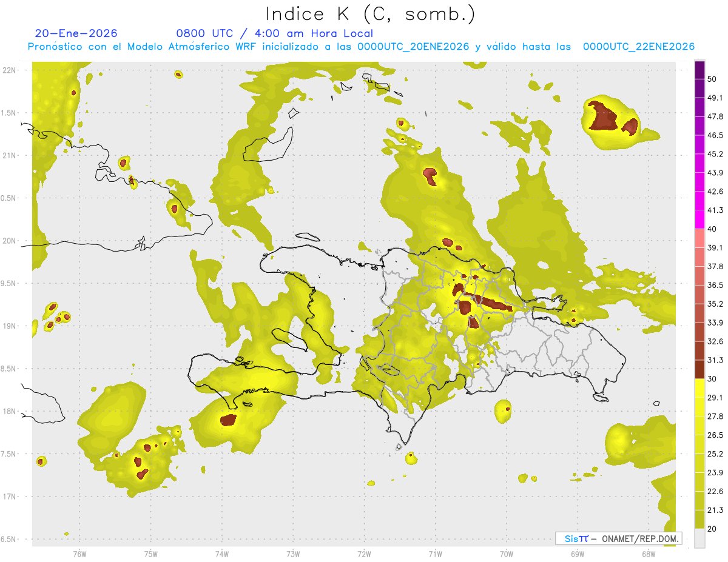Click the "41.3" color bar value
Screen dimensions: 728x562
click(715, 210)
